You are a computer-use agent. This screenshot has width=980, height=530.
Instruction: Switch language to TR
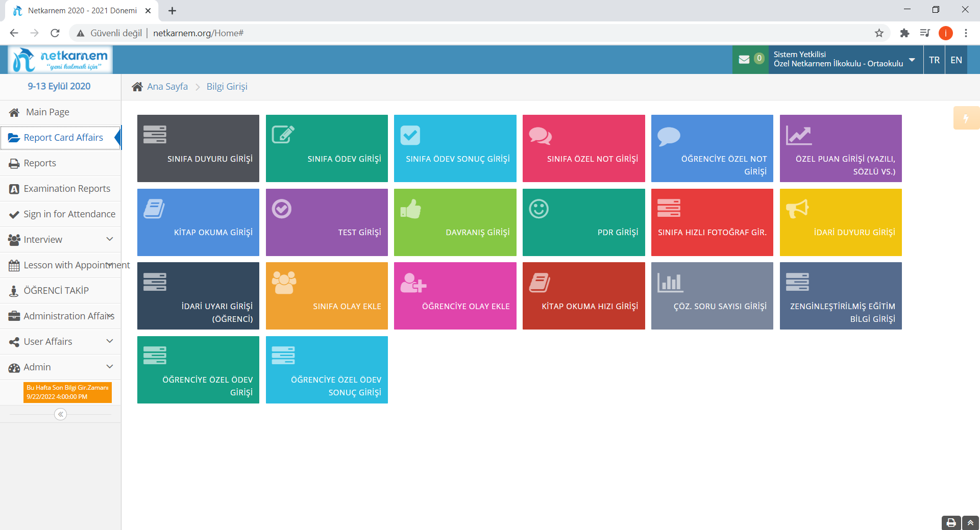coord(934,60)
